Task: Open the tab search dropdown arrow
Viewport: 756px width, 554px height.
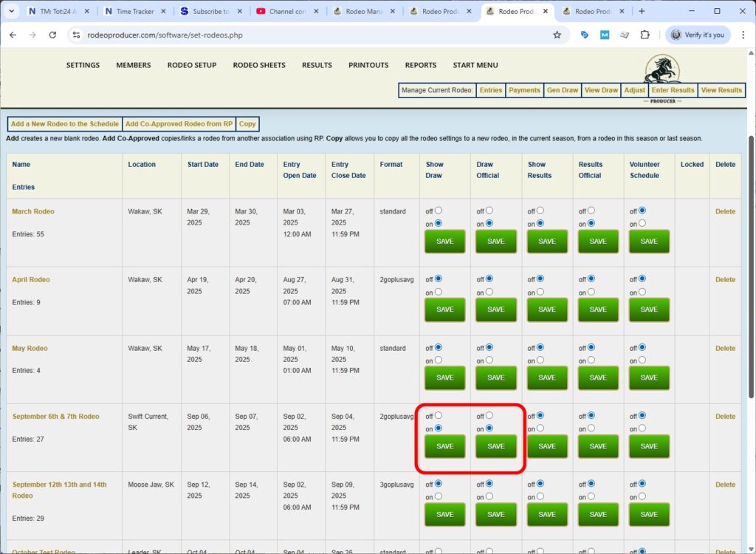Action: (x=11, y=11)
